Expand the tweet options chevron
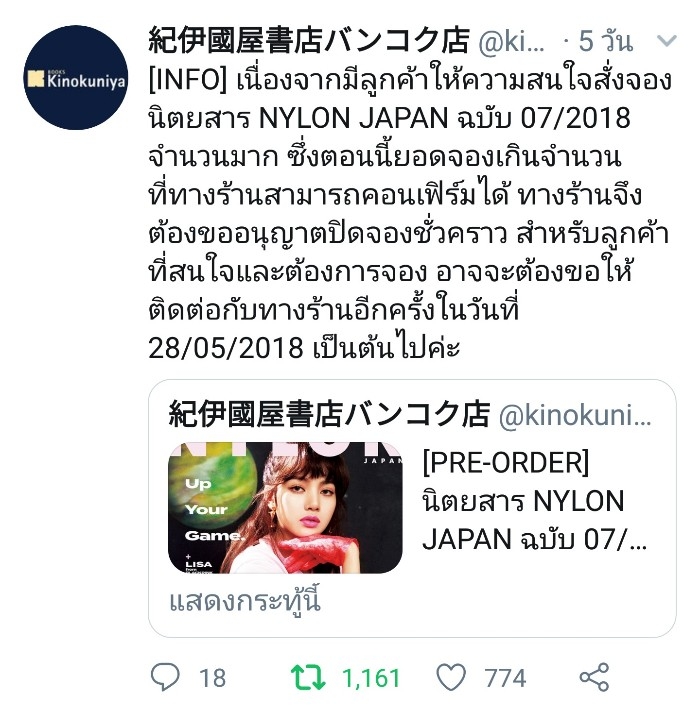700x710 pixels. pyautogui.click(x=666, y=41)
